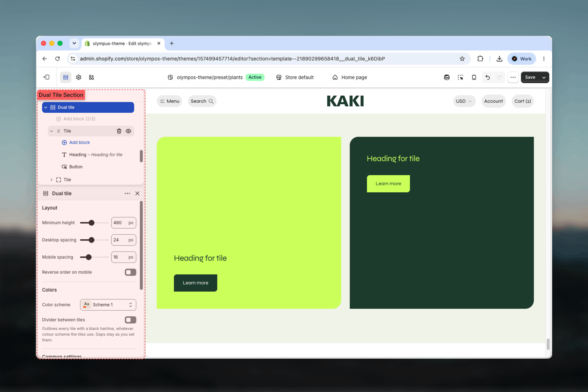Viewport: 588px width, 392px height.
Task: Undo the last change
Action: pyautogui.click(x=487, y=77)
